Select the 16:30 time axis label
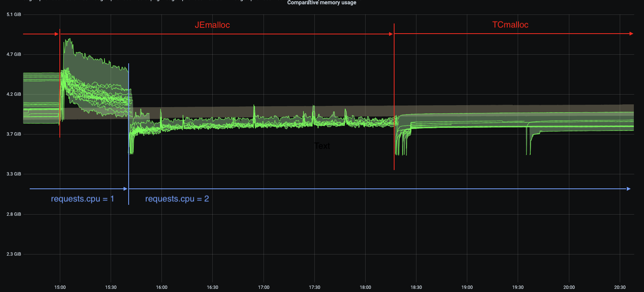 (212, 287)
